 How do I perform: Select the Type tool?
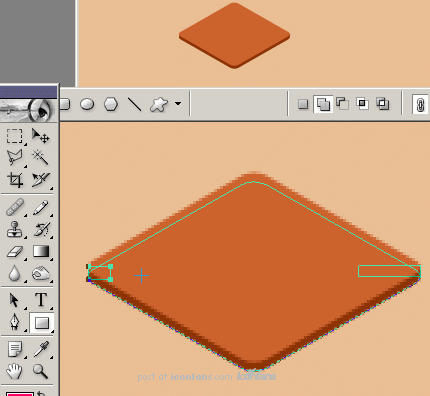pyautogui.click(x=41, y=299)
